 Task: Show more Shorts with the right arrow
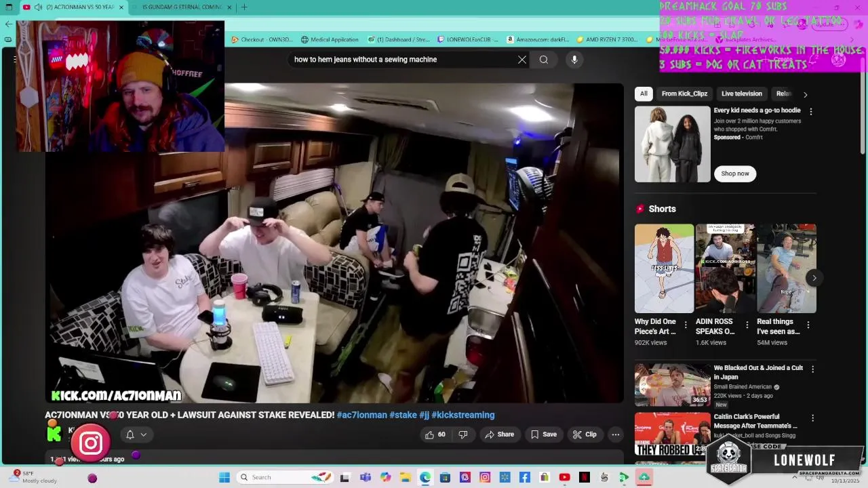click(814, 278)
